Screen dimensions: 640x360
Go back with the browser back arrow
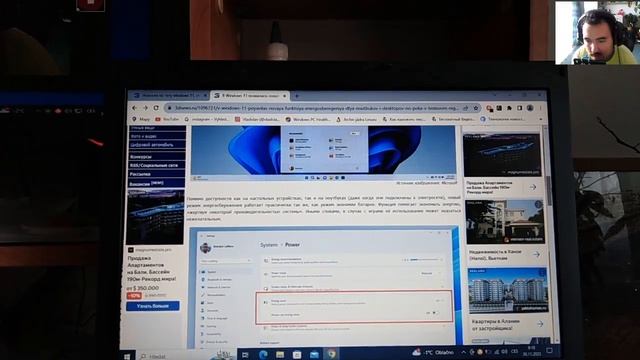click(x=135, y=108)
